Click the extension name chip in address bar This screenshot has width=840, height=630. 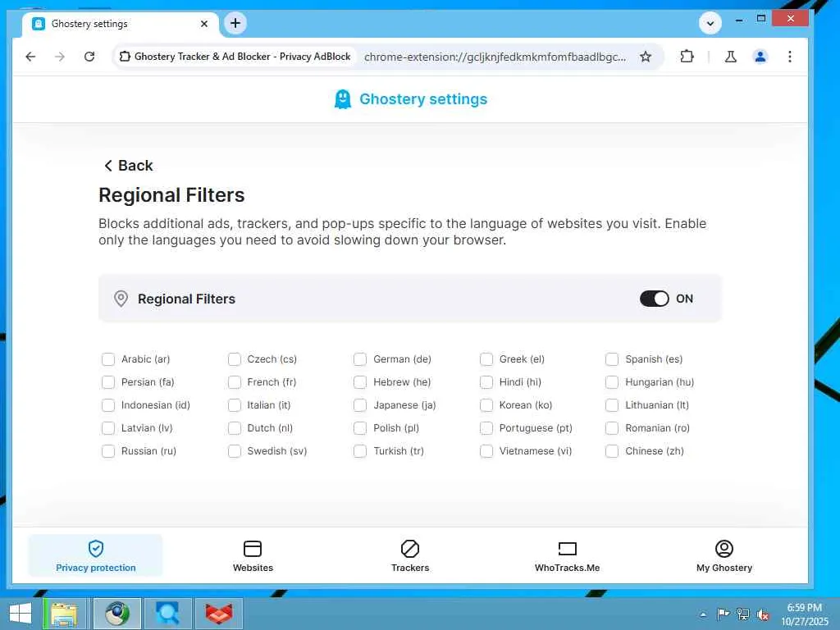[235, 57]
